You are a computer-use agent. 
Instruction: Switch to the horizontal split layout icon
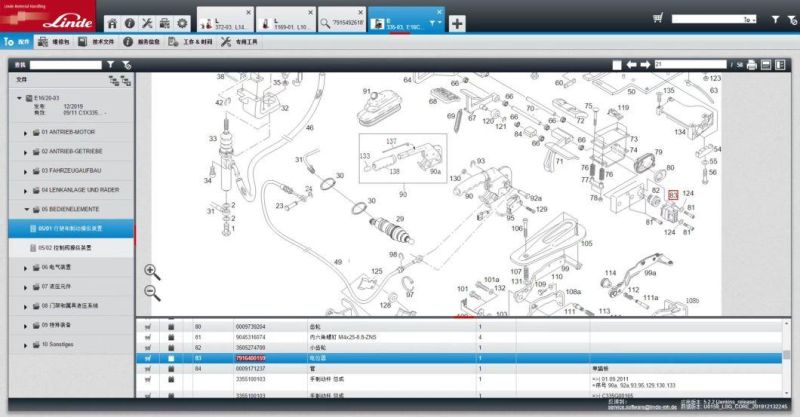(x=766, y=65)
